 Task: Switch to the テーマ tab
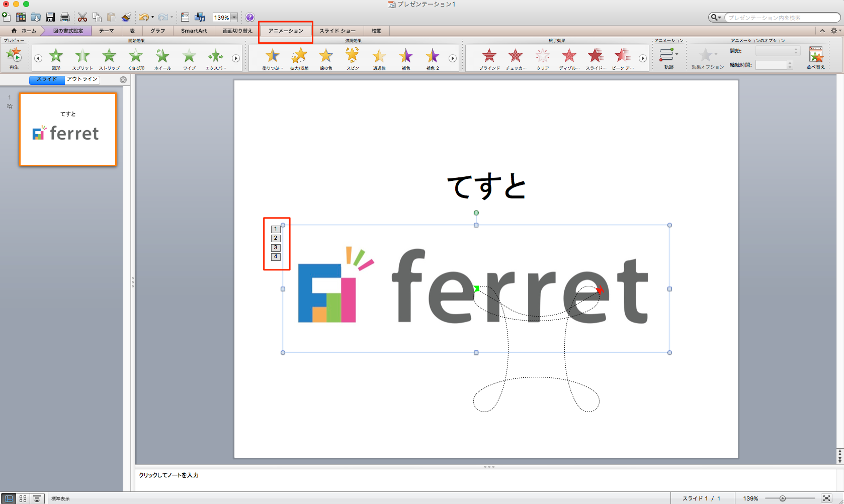pyautogui.click(x=106, y=31)
